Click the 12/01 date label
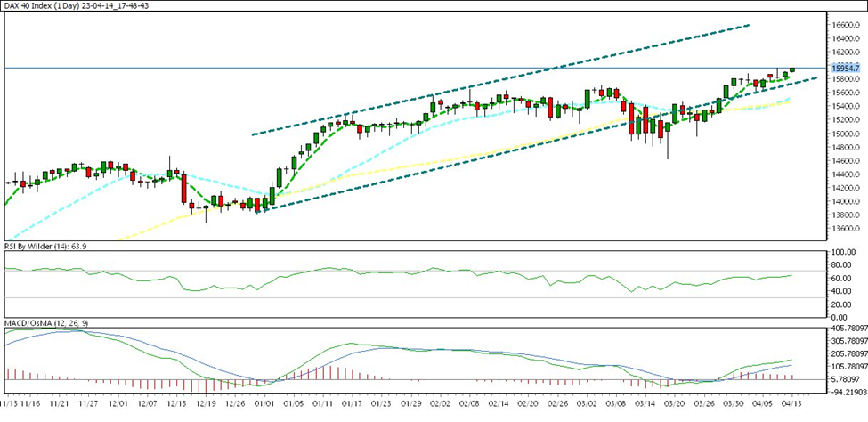 [x=118, y=404]
